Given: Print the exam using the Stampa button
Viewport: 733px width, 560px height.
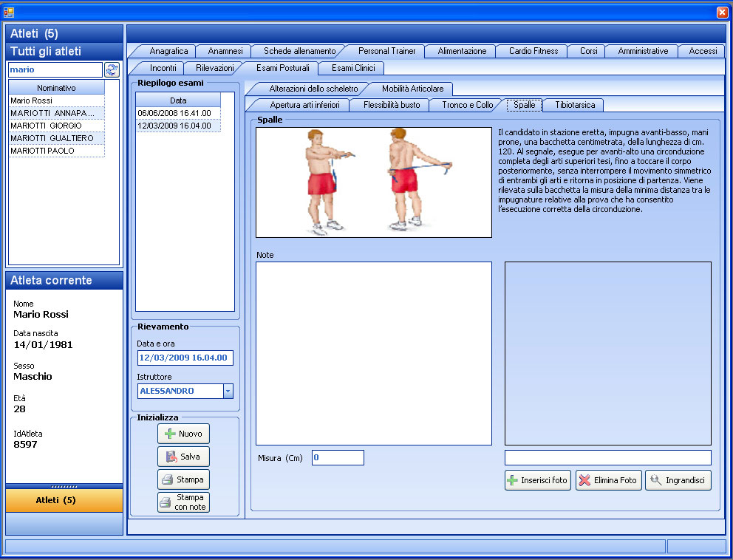Looking at the screenshot, I should click(183, 479).
